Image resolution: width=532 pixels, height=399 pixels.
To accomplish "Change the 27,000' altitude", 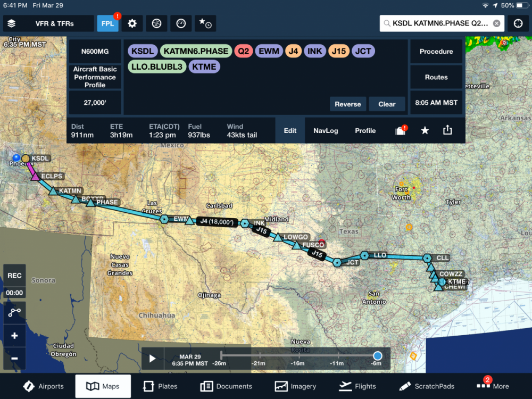I will point(95,103).
